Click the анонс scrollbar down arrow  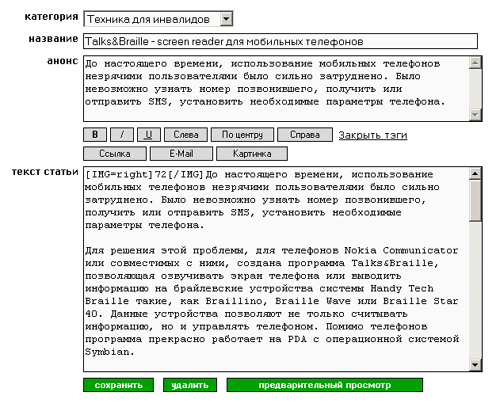[x=475, y=115]
